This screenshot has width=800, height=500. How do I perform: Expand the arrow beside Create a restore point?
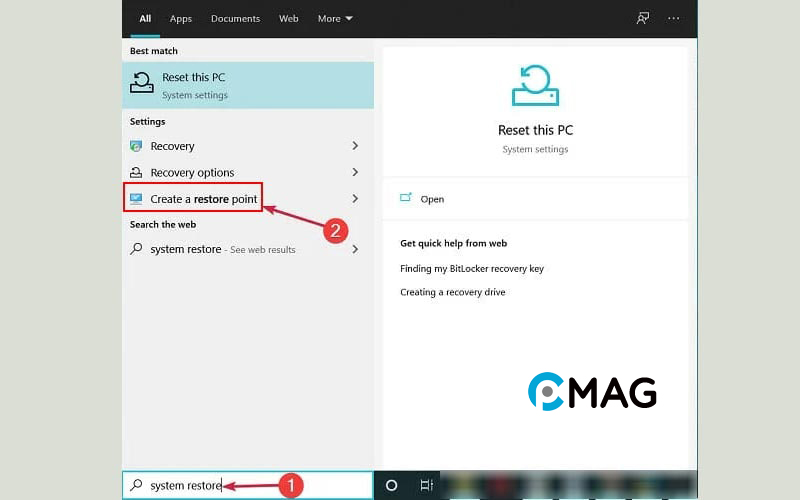tap(355, 199)
